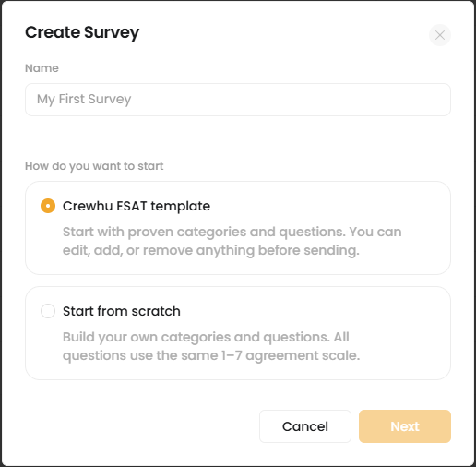Click the survey Name input field

[x=238, y=100]
